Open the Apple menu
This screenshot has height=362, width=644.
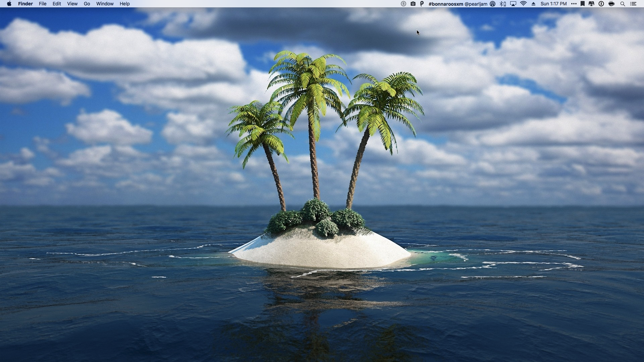coord(9,4)
